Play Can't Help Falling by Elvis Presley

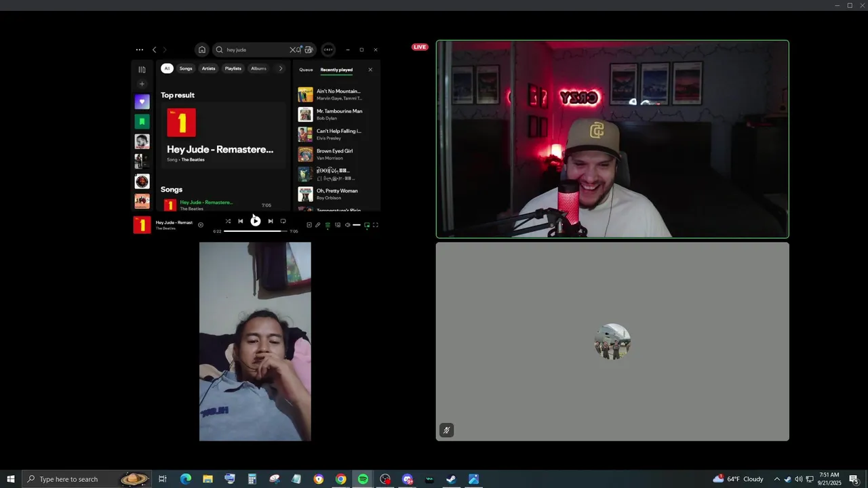[336, 134]
